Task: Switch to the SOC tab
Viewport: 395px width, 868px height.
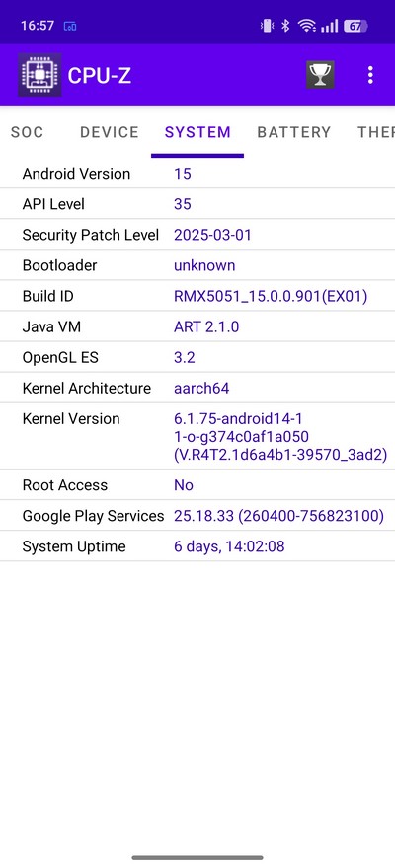Action: (27, 132)
